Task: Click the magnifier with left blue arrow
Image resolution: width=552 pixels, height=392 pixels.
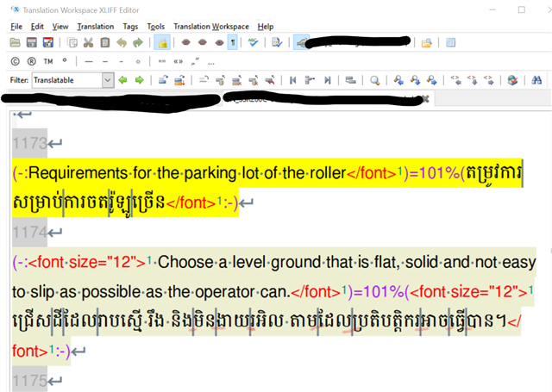Action: tap(398, 80)
